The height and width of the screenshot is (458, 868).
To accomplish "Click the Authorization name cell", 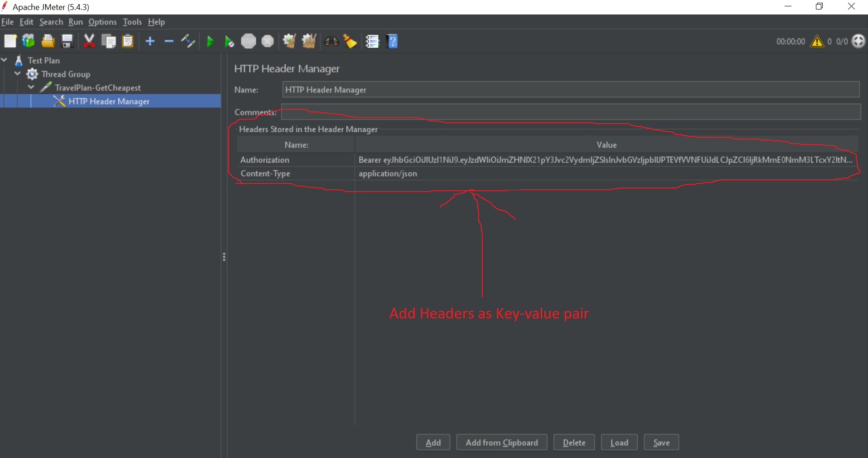I will coord(296,159).
